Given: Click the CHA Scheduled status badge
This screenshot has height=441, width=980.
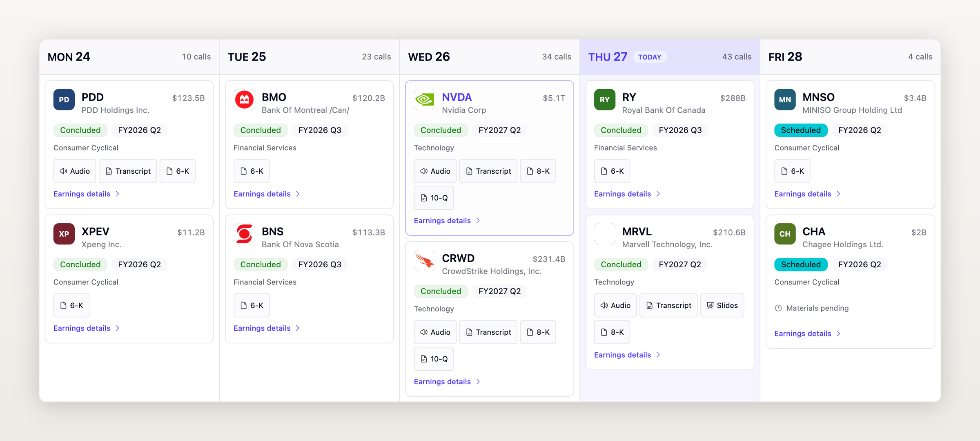Looking at the screenshot, I should [x=801, y=264].
